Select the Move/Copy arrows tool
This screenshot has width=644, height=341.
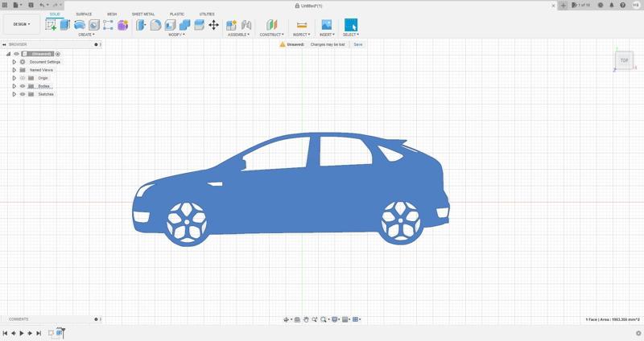pos(213,25)
